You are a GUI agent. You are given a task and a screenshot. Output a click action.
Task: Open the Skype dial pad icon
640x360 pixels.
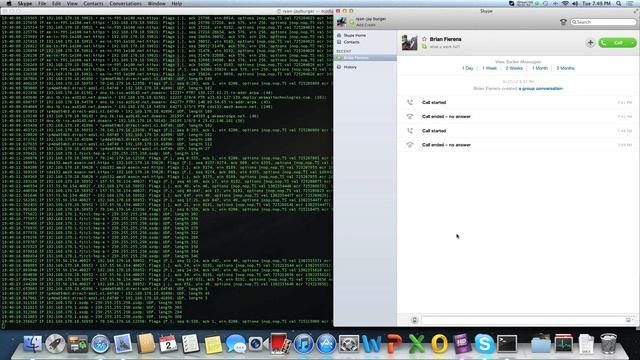tap(563, 22)
